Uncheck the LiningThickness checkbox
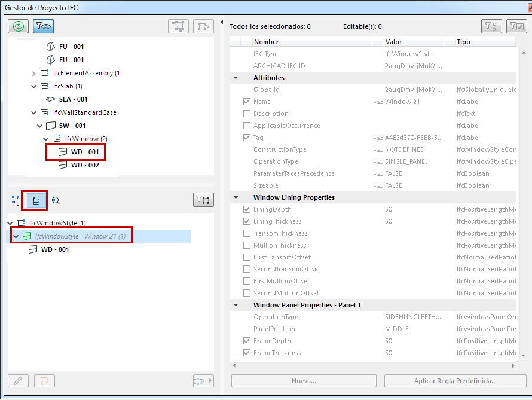 pos(247,221)
